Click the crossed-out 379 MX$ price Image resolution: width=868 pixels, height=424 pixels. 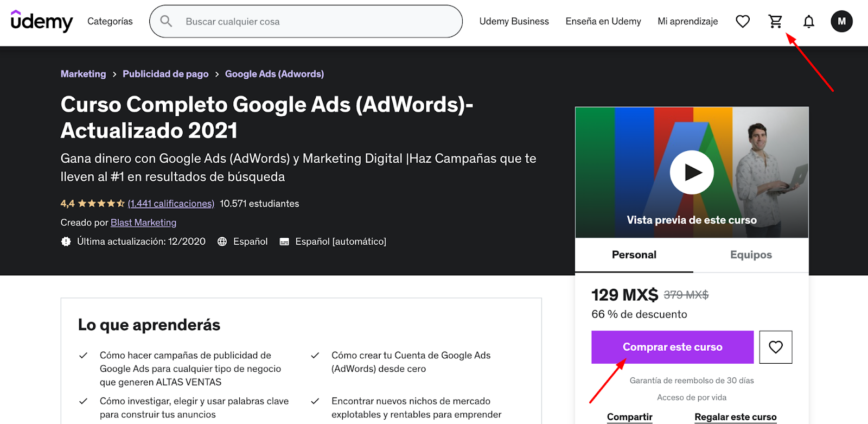pos(686,295)
